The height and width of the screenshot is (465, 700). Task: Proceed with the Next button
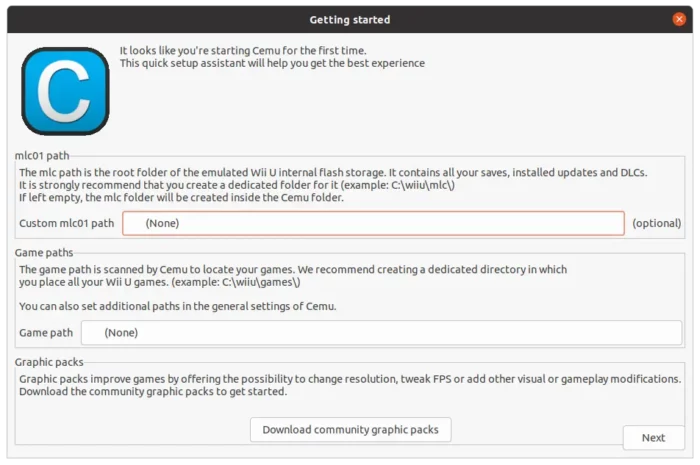pos(654,437)
